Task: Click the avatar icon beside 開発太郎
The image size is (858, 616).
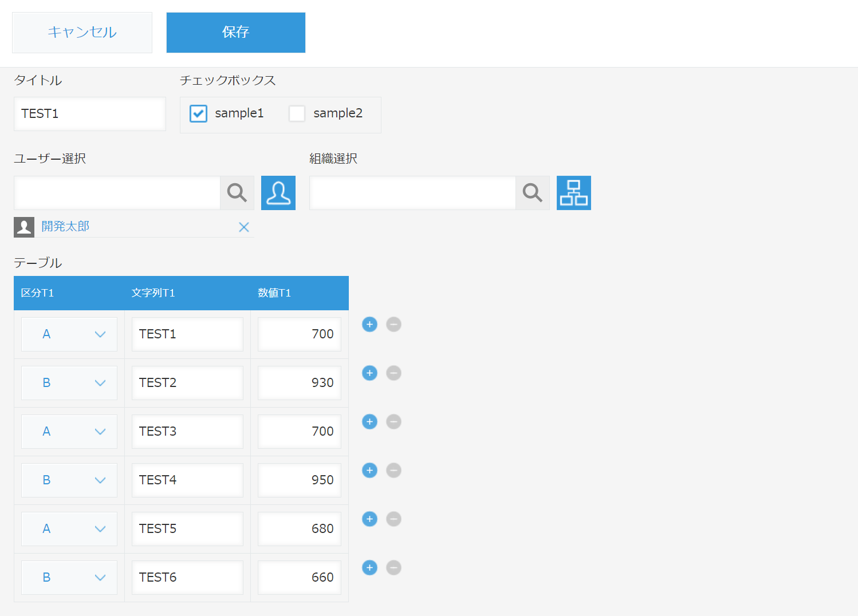Action: tap(24, 227)
